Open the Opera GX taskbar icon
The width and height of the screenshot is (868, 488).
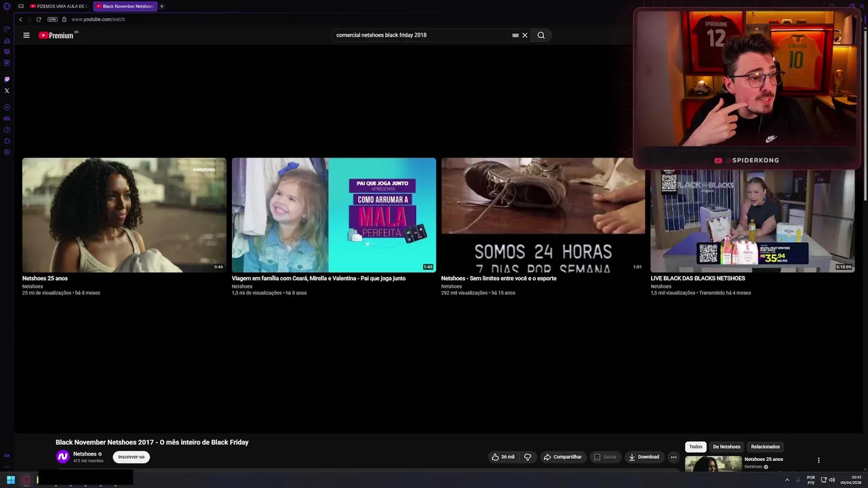point(26,481)
